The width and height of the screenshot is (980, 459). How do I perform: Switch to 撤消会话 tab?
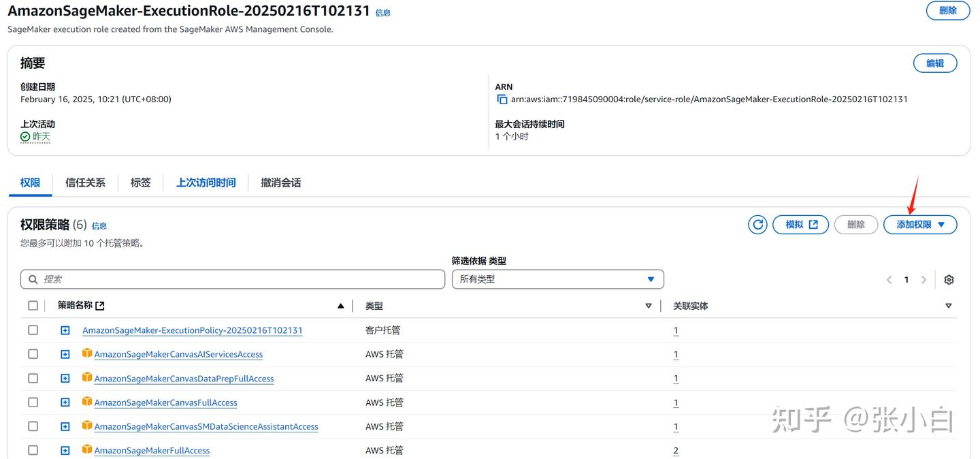pos(281,183)
